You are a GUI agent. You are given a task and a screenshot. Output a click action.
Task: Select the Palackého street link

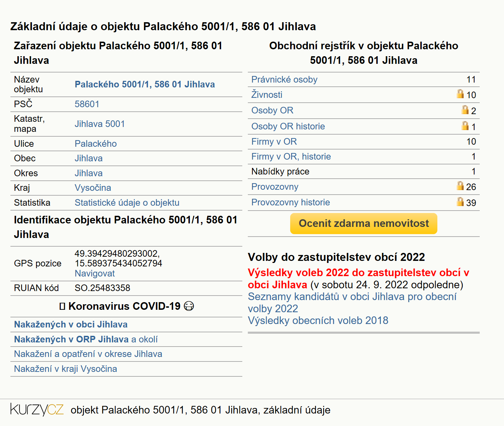coord(96,144)
